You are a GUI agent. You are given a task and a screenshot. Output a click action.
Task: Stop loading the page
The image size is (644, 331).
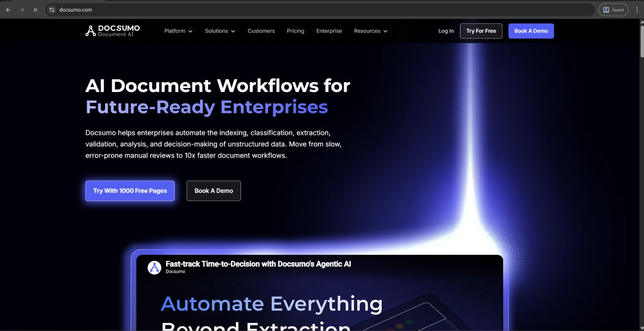[35, 10]
